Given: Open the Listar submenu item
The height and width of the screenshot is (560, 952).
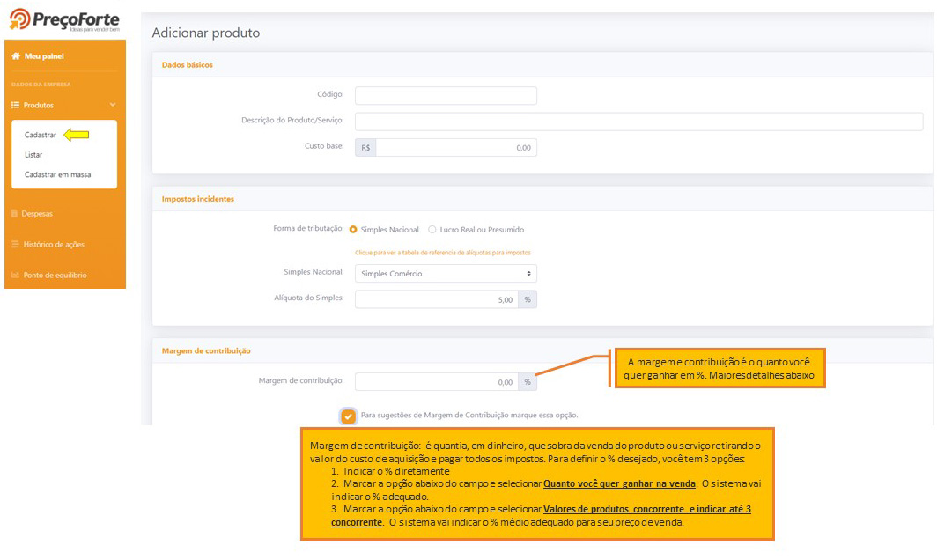Looking at the screenshot, I should tap(33, 155).
